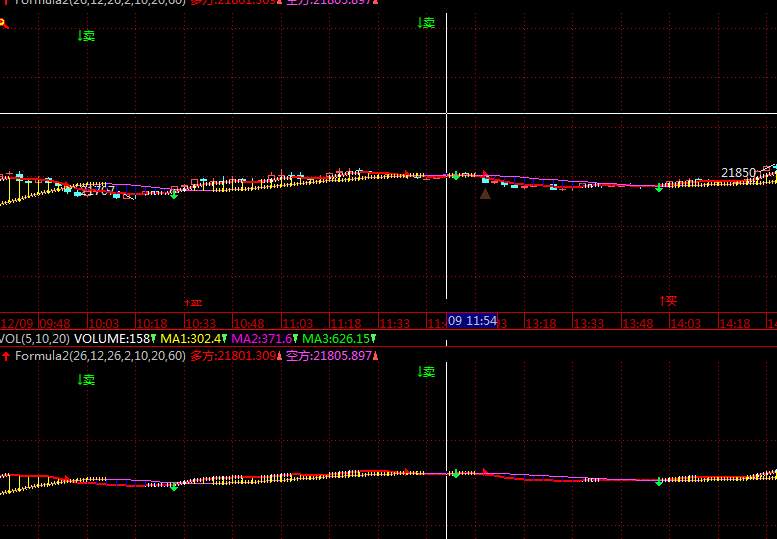This screenshot has width=777, height=539.
Task: Select the ↓卖 sell signal beside crosshair in candlestick chart
Action: point(426,23)
